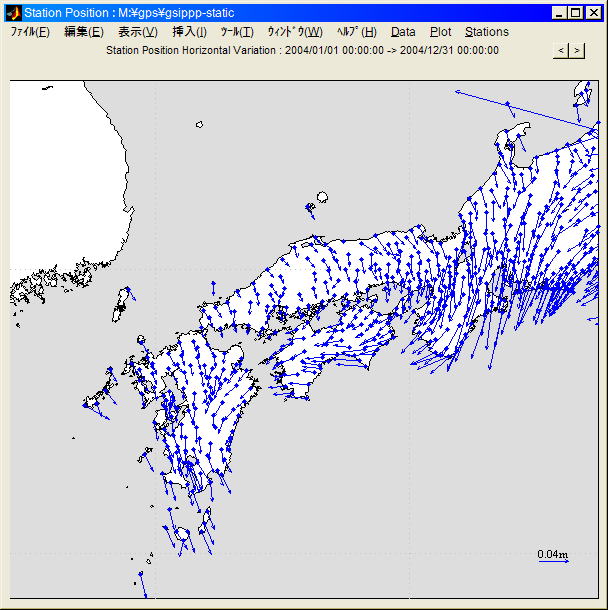Image resolution: width=608 pixels, height=610 pixels.
Task: Open the 挿入(I) menu
Action: tap(190, 32)
